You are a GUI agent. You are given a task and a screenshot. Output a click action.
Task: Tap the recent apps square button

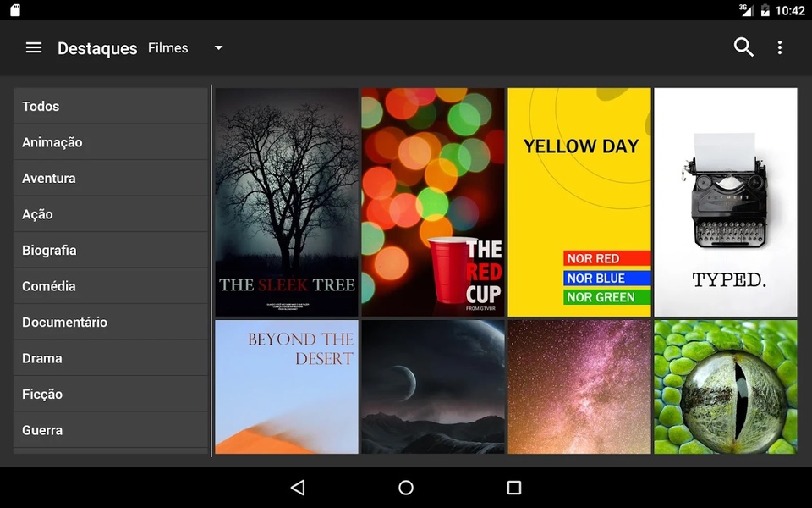(x=514, y=488)
